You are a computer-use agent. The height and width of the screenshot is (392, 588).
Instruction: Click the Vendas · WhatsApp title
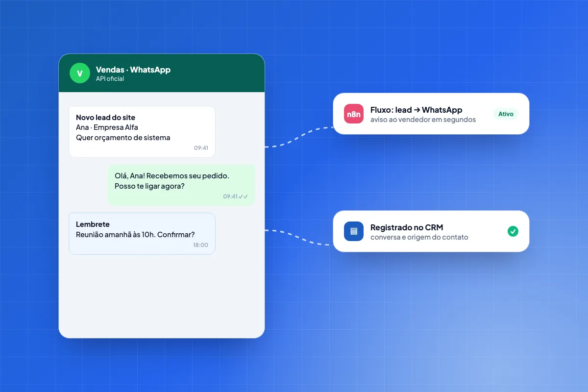(133, 70)
